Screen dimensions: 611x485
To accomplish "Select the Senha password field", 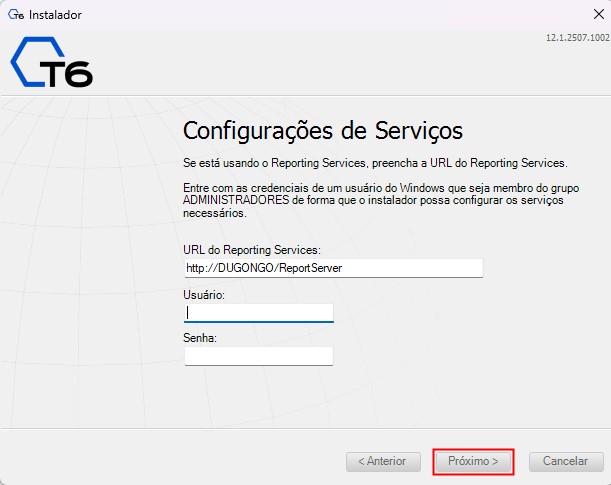I will [x=259, y=356].
